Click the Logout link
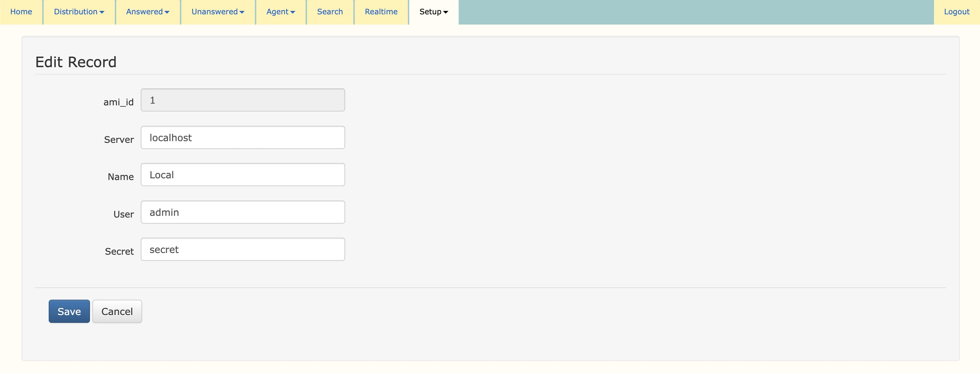Screen dimensions: 980x373 pos(957,12)
